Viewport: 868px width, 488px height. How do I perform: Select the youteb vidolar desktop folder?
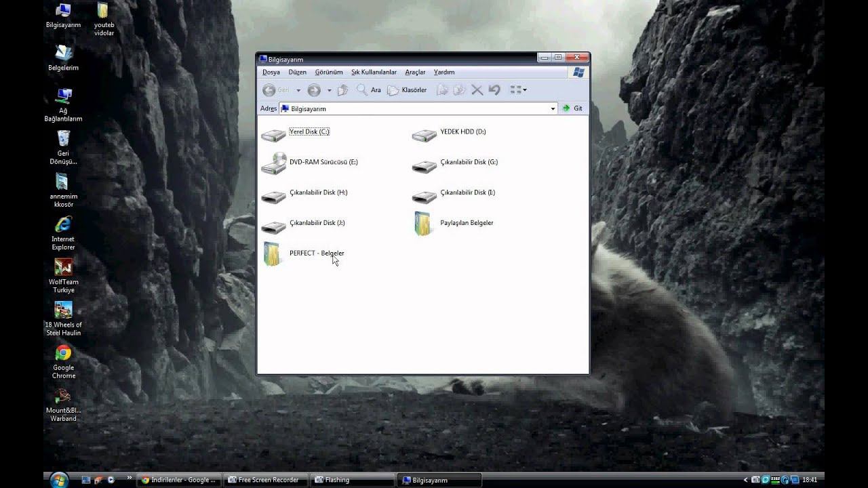pyautogui.click(x=104, y=19)
